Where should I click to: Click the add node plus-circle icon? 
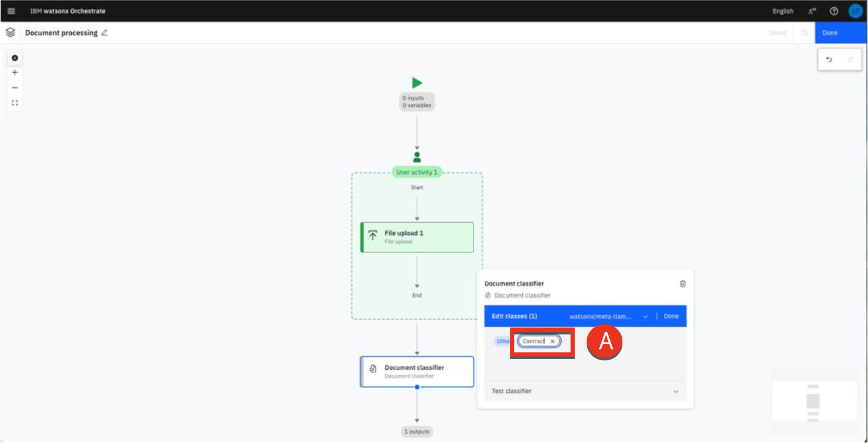[x=15, y=58]
